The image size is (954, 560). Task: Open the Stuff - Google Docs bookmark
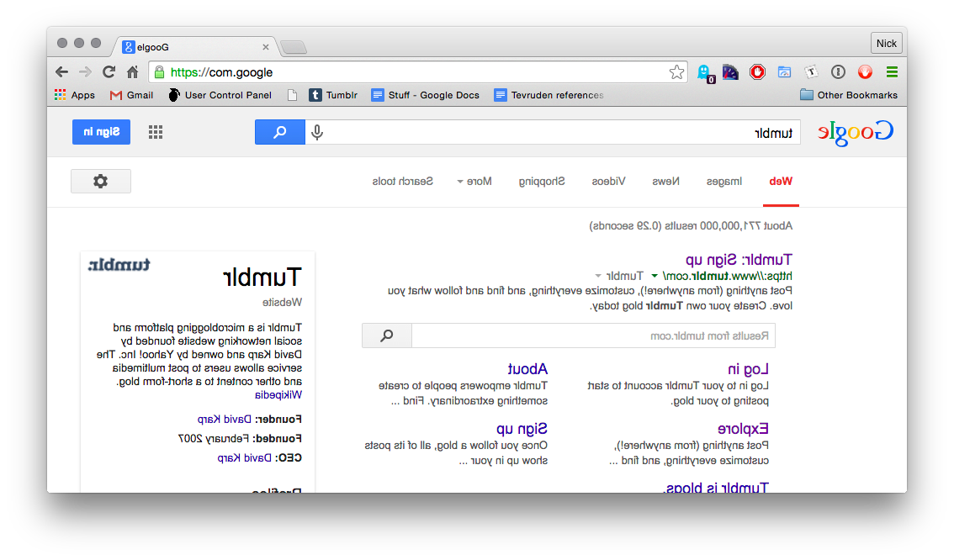(x=426, y=95)
